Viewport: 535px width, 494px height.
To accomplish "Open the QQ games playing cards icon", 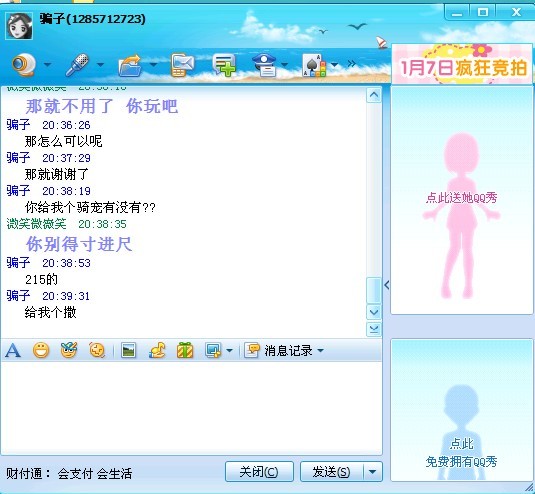I will (x=315, y=65).
